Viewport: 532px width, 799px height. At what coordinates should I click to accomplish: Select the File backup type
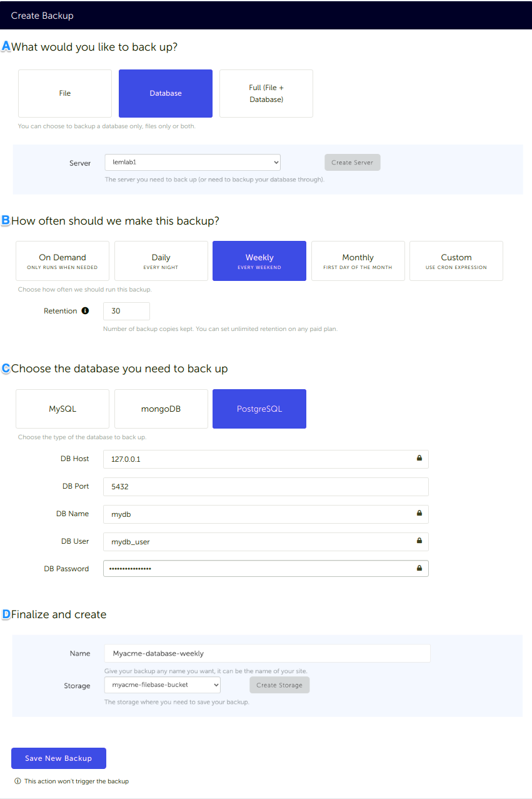pyautogui.click(x=65, y=93)
